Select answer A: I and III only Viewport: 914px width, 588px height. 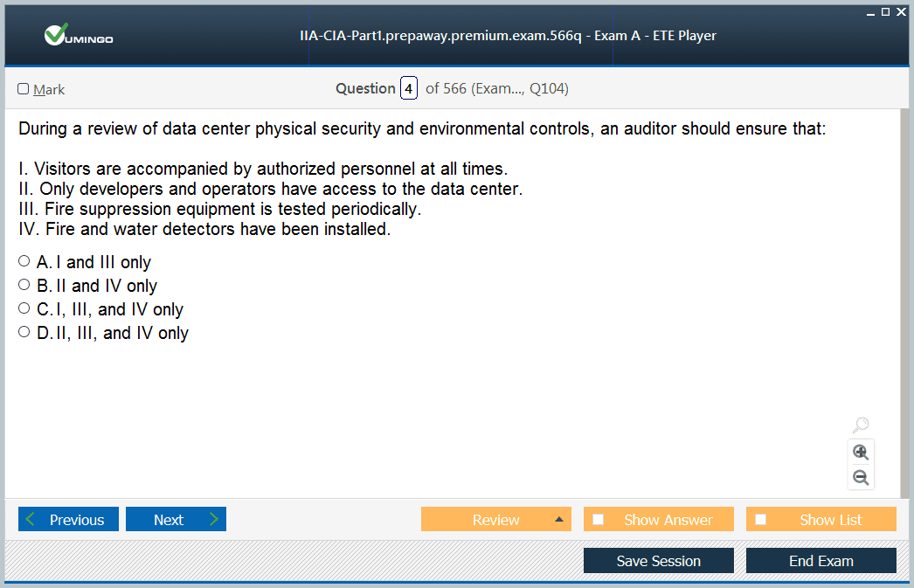point(24,261)
